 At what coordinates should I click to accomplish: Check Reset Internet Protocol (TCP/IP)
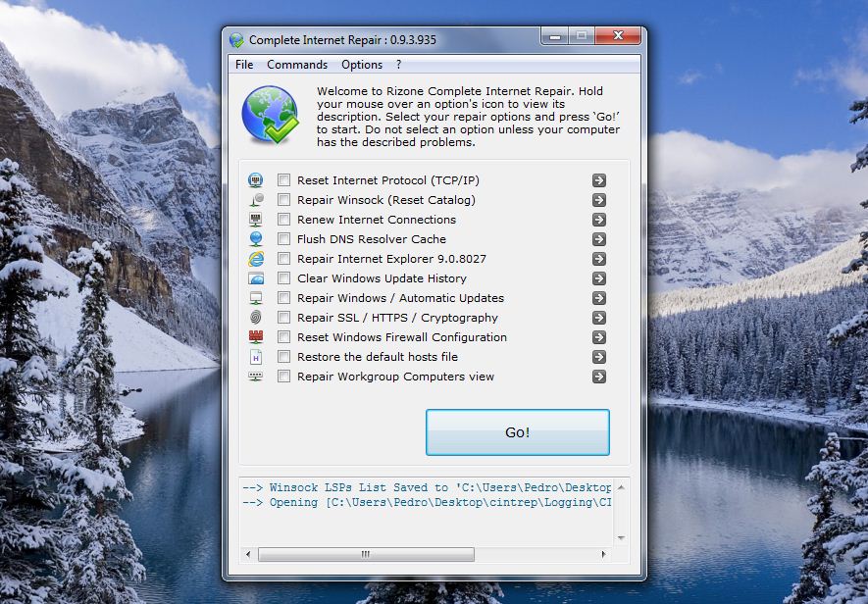284,180
